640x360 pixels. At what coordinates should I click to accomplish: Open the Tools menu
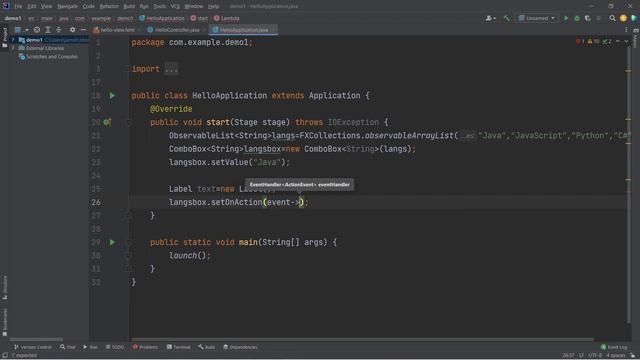click(x=160, y=7)
